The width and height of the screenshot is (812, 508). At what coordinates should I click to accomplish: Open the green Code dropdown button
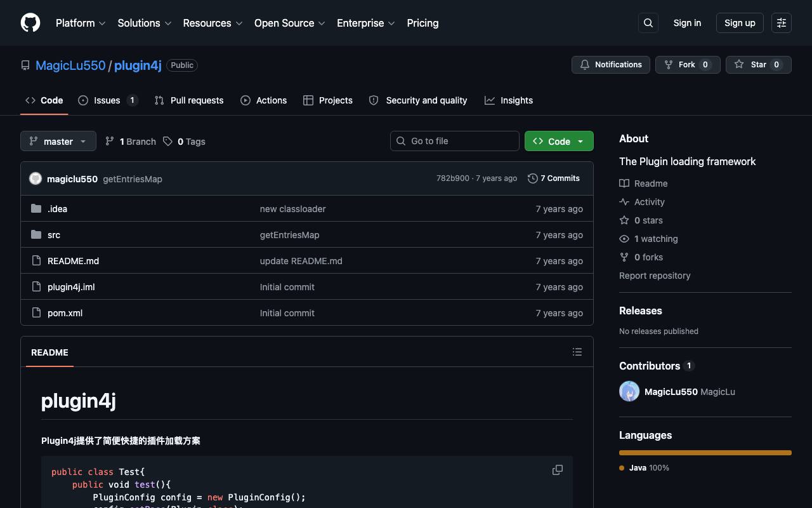(x=559, y=141)
